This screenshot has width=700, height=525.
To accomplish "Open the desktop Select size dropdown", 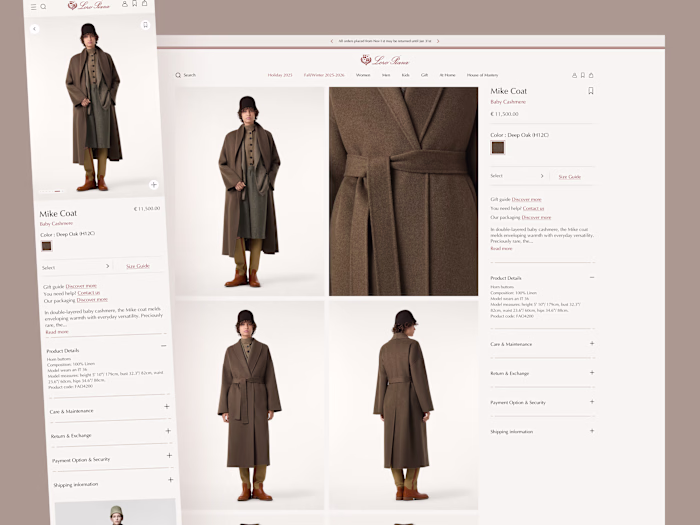I will [517, 176].
